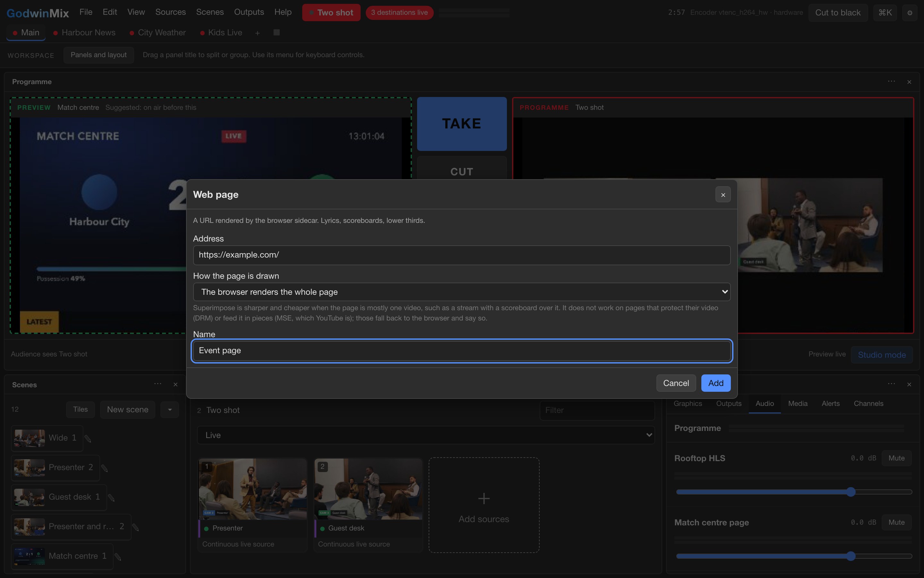Image resolution: width=924 pixels, height=578 pixels.
Task: Click the Add button in dialog
Action: tap(715, 383)
